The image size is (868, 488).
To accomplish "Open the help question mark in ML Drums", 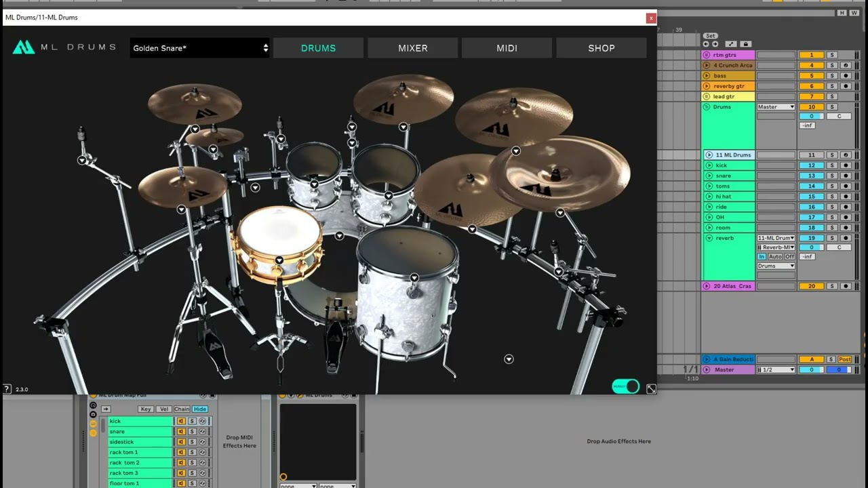I will coord(7,389).
